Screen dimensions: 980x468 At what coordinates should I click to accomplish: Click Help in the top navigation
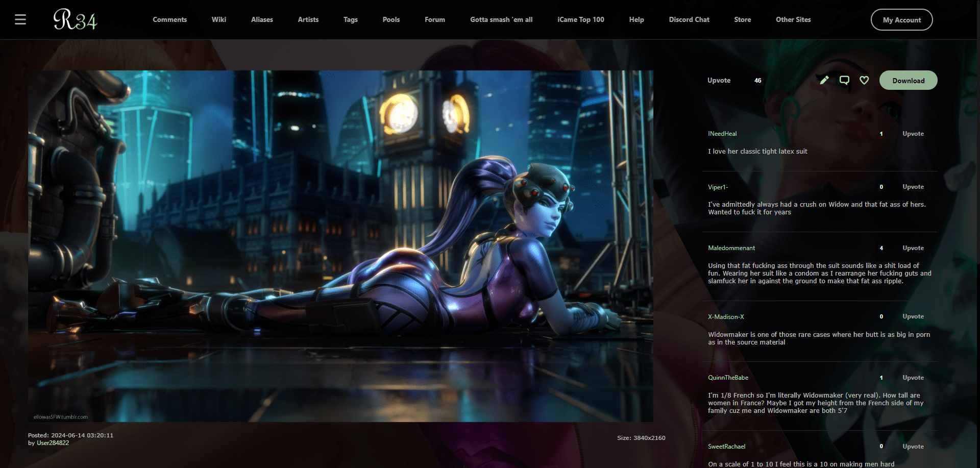(636, 19)
